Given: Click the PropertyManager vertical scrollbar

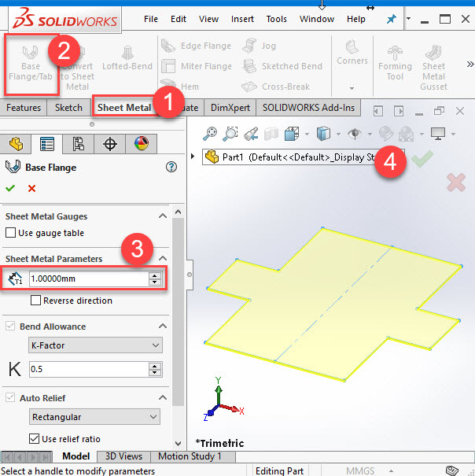Looking at the screenshot, I should click(179, 312).
